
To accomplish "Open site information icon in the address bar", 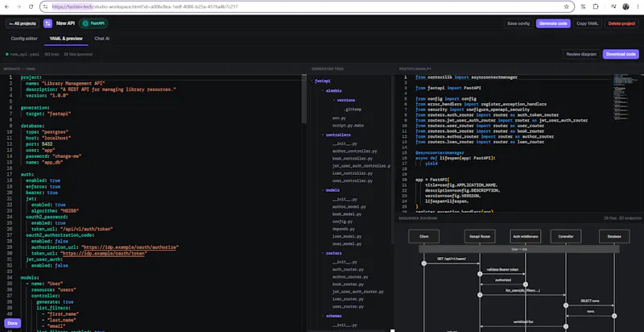I will 46,6.
